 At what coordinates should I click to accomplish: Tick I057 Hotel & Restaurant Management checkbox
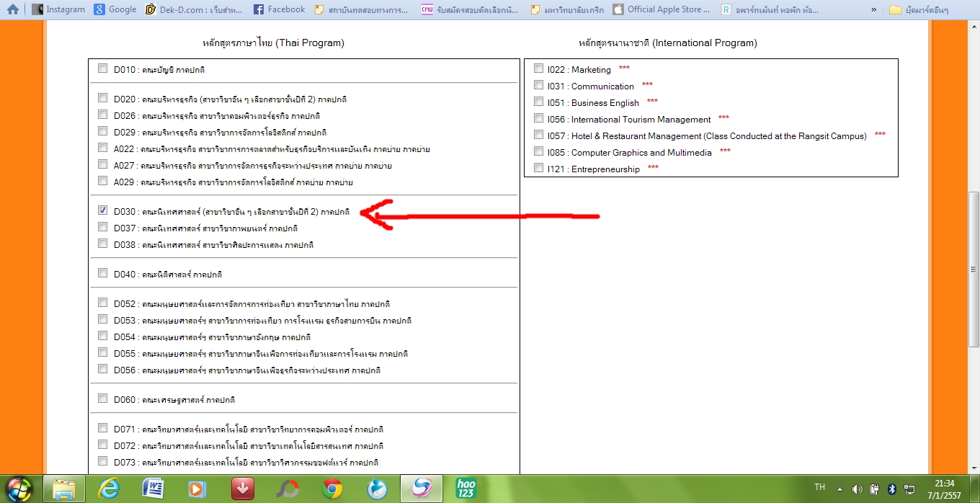point(538,135)
